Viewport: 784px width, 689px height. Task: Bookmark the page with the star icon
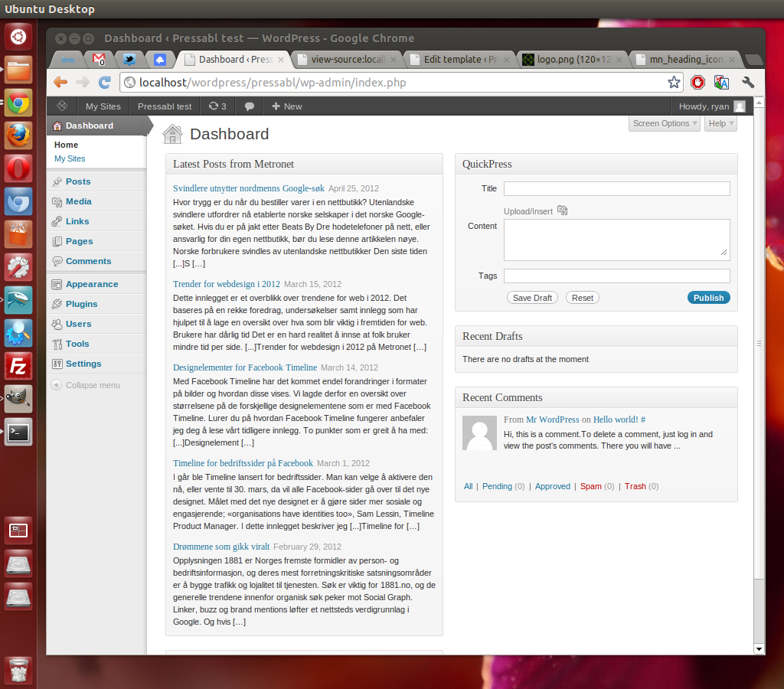[x=674, y=82]
